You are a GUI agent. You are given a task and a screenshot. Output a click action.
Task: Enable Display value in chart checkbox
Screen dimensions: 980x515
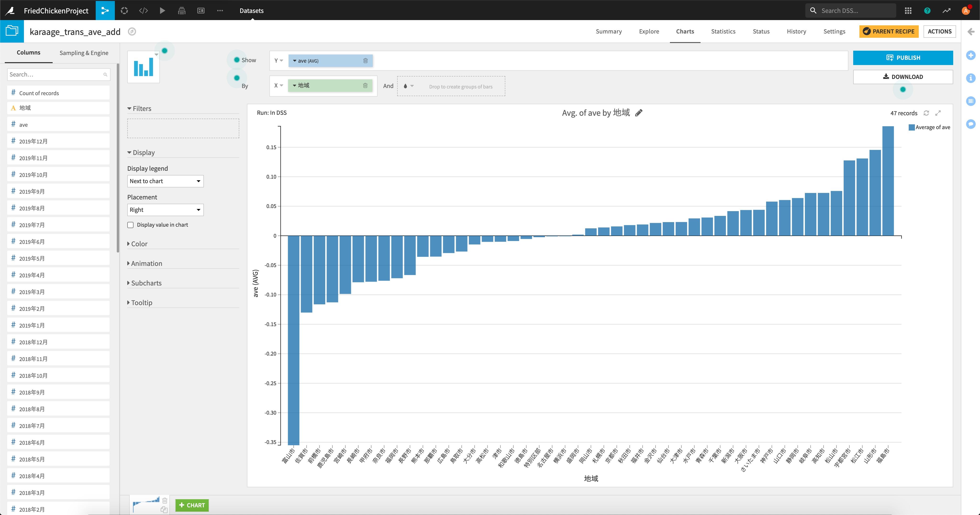pyautogui.click(x=130, y=225)
